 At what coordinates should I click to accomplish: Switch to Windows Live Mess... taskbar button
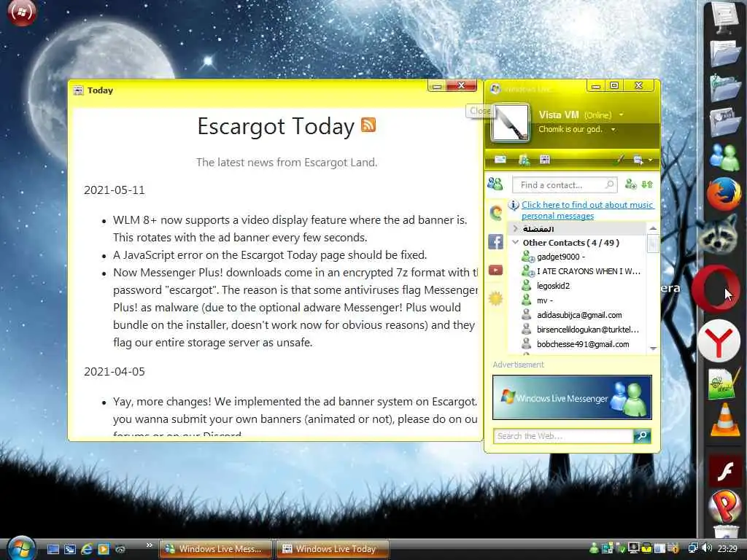click(215, 549)
